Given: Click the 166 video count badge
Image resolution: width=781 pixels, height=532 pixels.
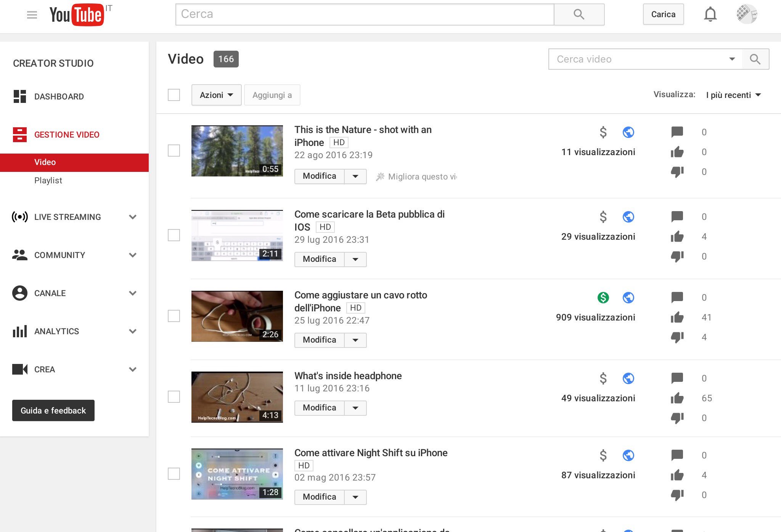Looking at the screenshot, I should click(x=226, y=59).
